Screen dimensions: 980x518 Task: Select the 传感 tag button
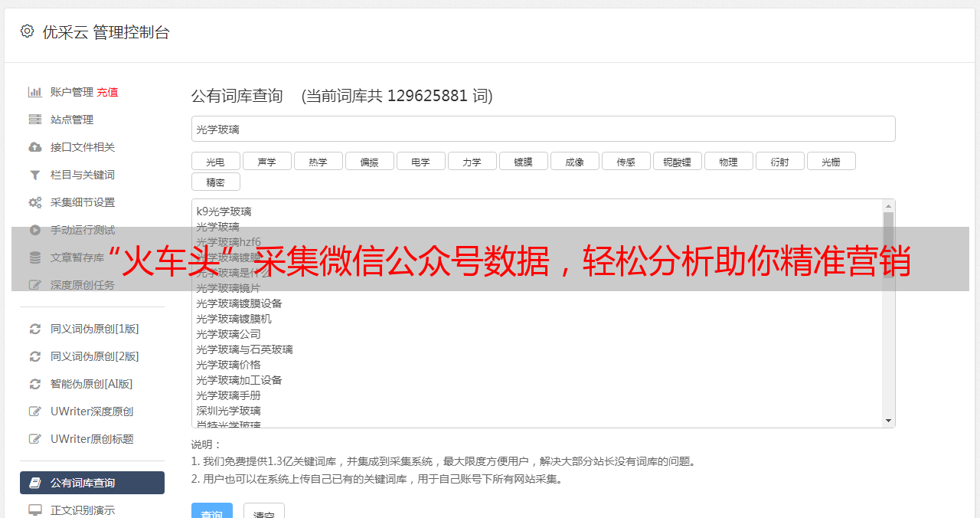coord(626,162)
